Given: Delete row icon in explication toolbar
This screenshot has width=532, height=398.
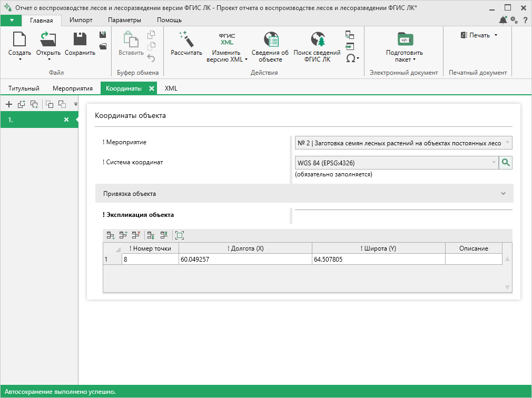Looking at the screenshot, I should pos(136,235).
